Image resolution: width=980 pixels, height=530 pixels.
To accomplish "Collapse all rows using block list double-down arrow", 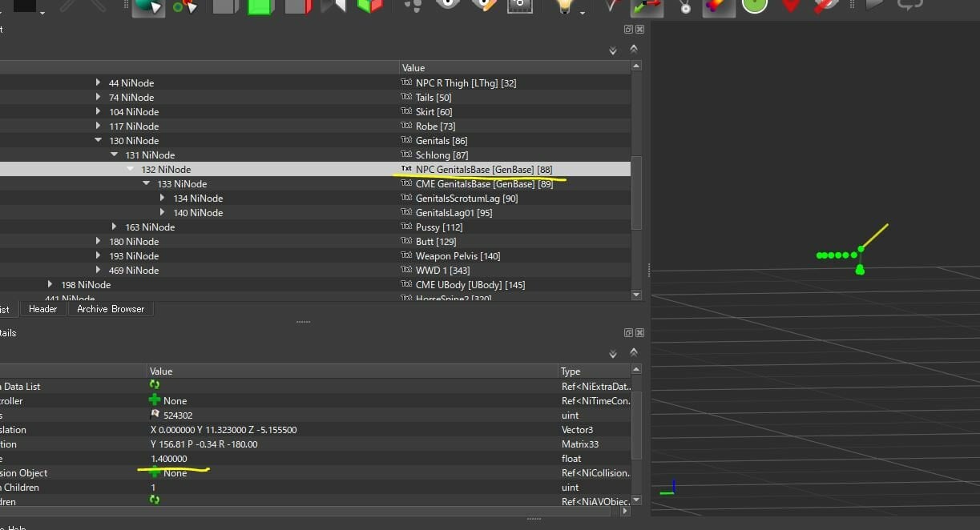I will coord(613,50).
